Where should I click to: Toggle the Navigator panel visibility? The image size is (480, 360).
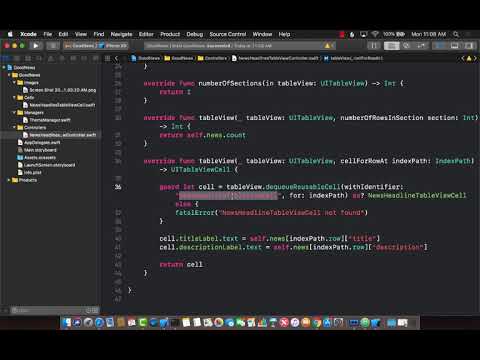coord(440,46)
